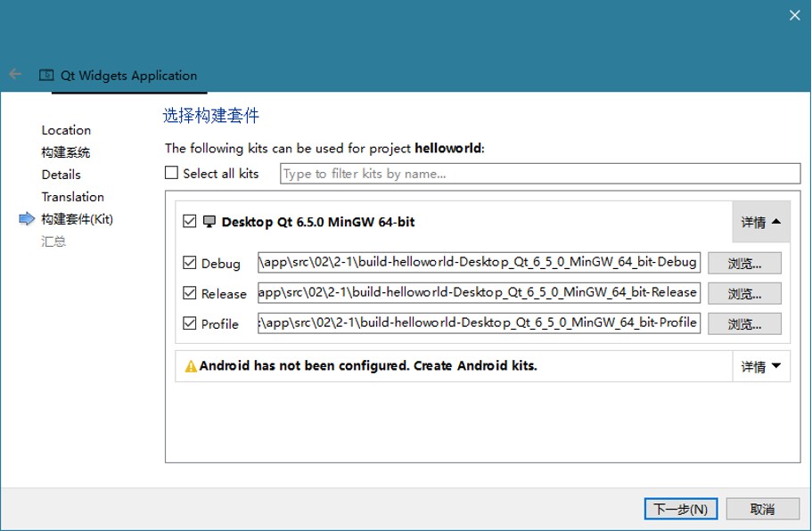
Task: Edit the Release build path field
Action: coord(479,292)
